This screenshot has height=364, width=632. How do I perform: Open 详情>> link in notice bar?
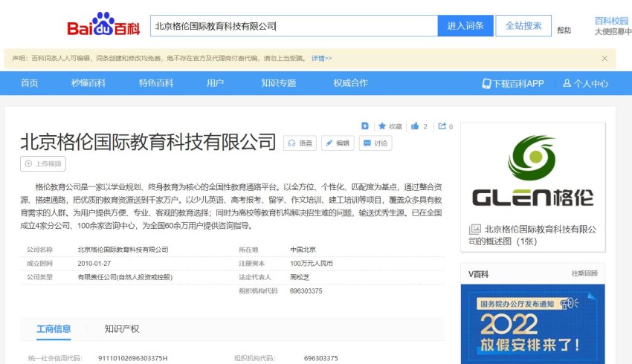[x=321, y=59]
